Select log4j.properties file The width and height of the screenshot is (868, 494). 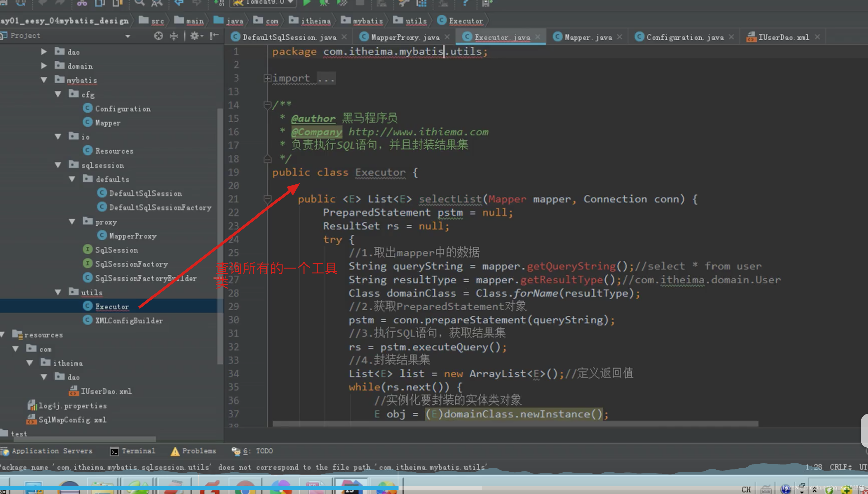click(67, 406)
